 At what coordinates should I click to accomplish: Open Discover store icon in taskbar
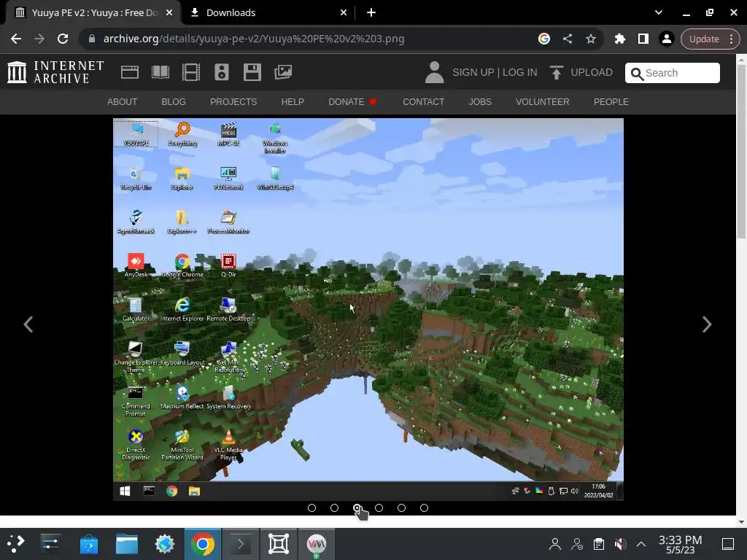pyautogui.click(x=88, y=544)
